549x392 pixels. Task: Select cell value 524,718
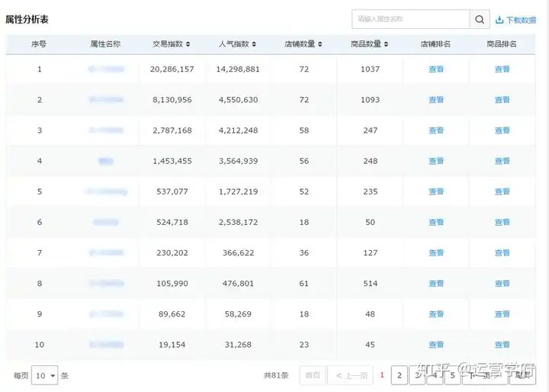coord(172,222)
